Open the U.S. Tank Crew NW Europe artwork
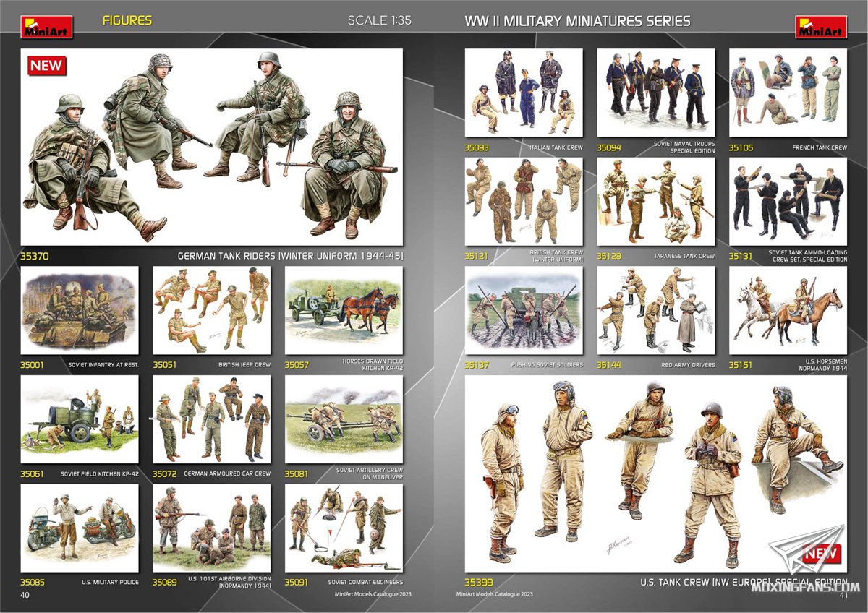This screenshot has width=868, height=613. (656, 473)
